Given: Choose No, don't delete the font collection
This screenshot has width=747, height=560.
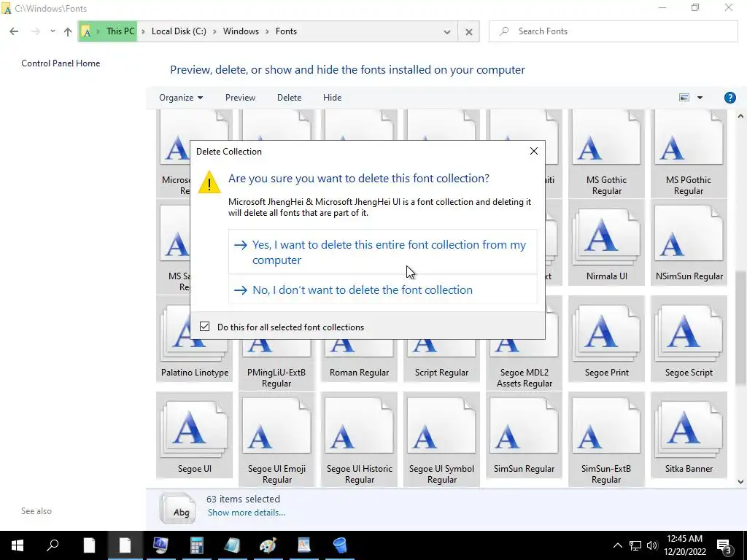Looking at the screenshot, I should 382,289.
